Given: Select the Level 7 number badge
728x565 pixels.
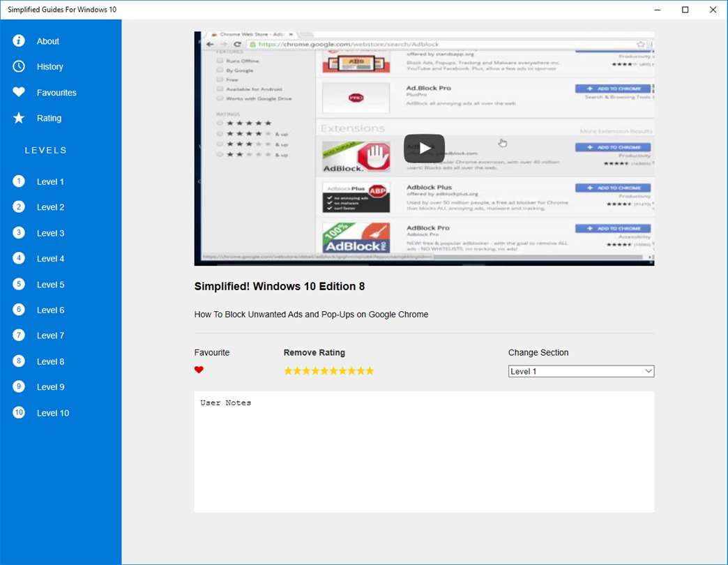Looking at the screenshot, I should 19,336.
